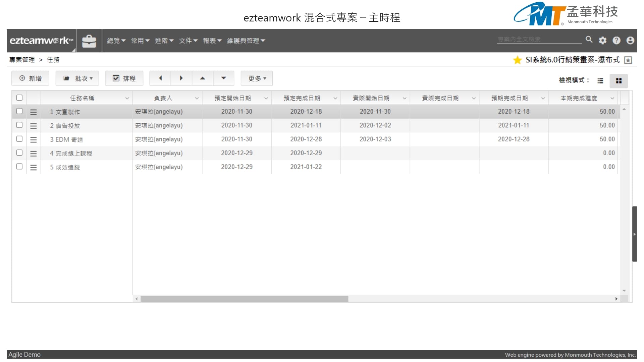Screen dimensions: 644x362
Task: Click the bookmark star box icon
Action: 628,60
